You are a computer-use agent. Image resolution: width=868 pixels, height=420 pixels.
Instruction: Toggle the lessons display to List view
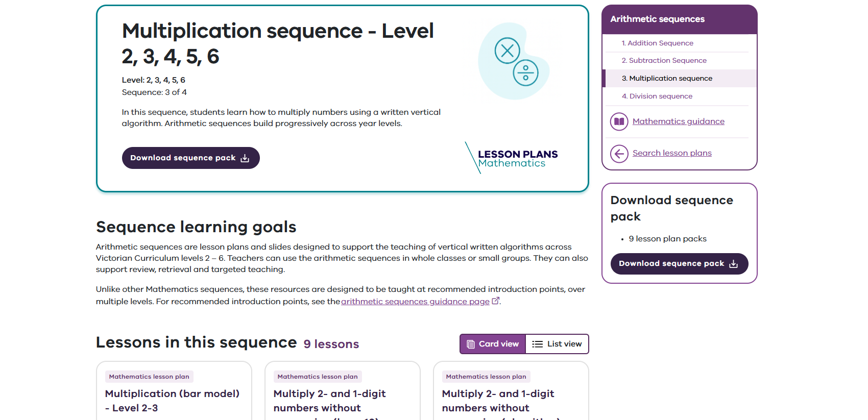557,344
